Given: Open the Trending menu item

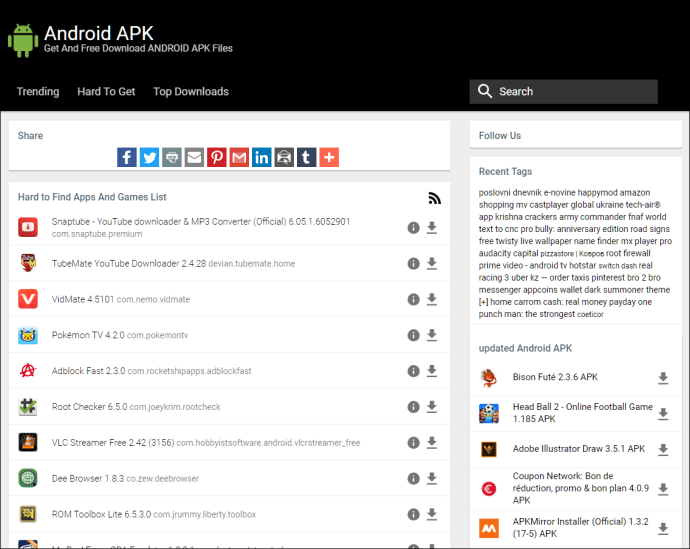Looking at the screenshot, I should [x=38, y=92].
